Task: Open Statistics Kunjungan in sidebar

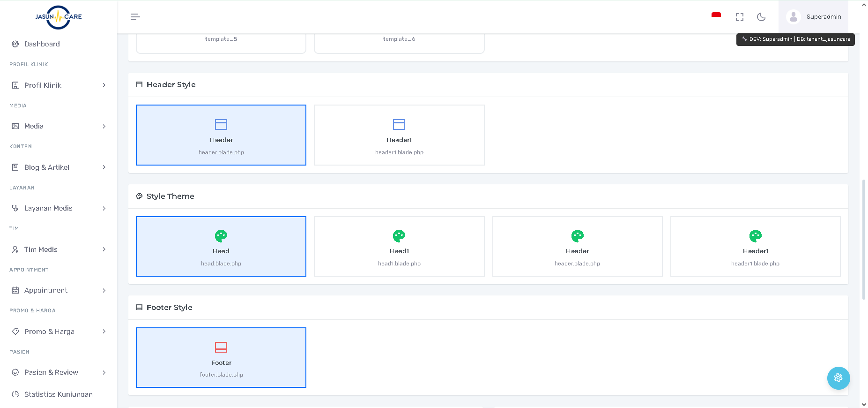Action: tap(58, 394)
